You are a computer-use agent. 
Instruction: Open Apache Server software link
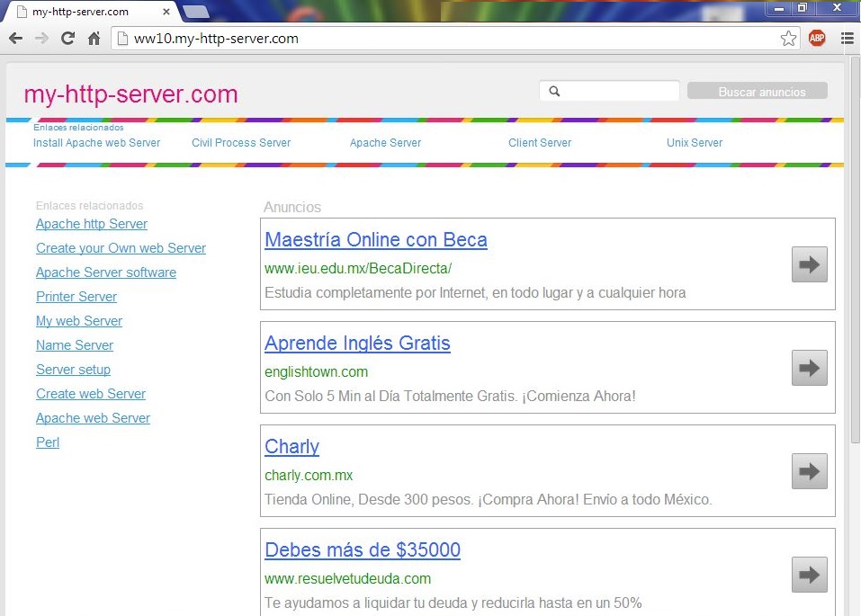click(106, 272)
